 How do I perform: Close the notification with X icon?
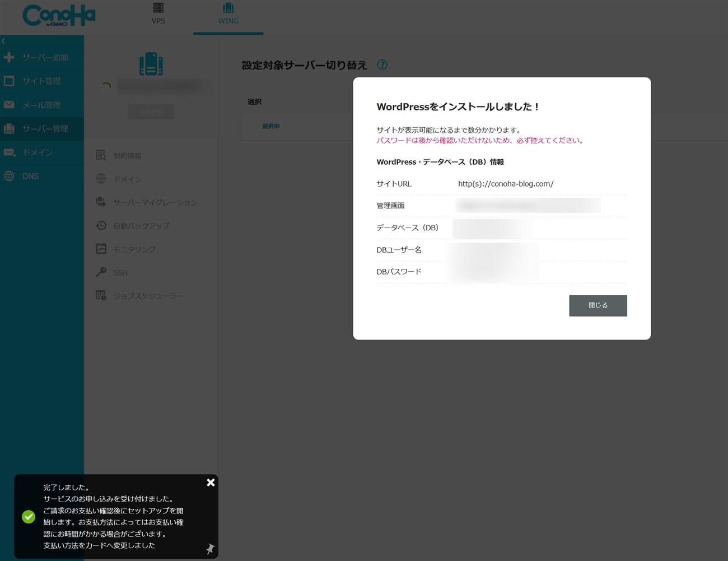tap(211, 483)
